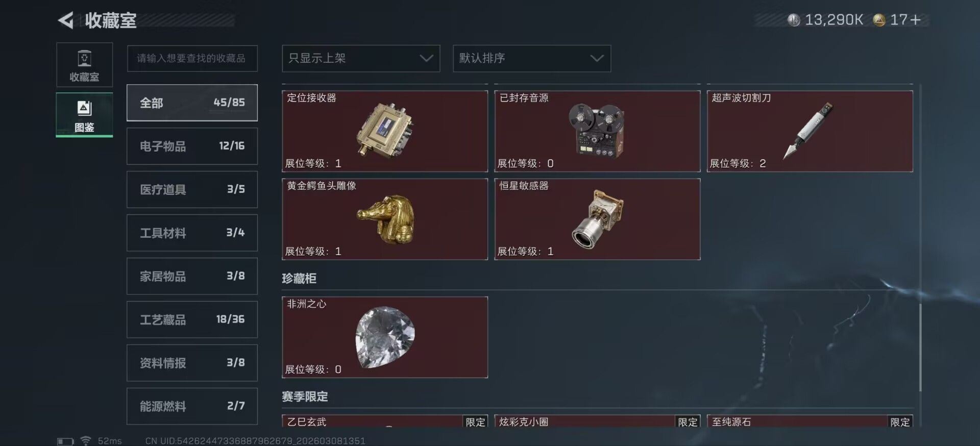The image size is (980, 446).
Task: Click the silver currency coin icon
Action: coord(793,20)
